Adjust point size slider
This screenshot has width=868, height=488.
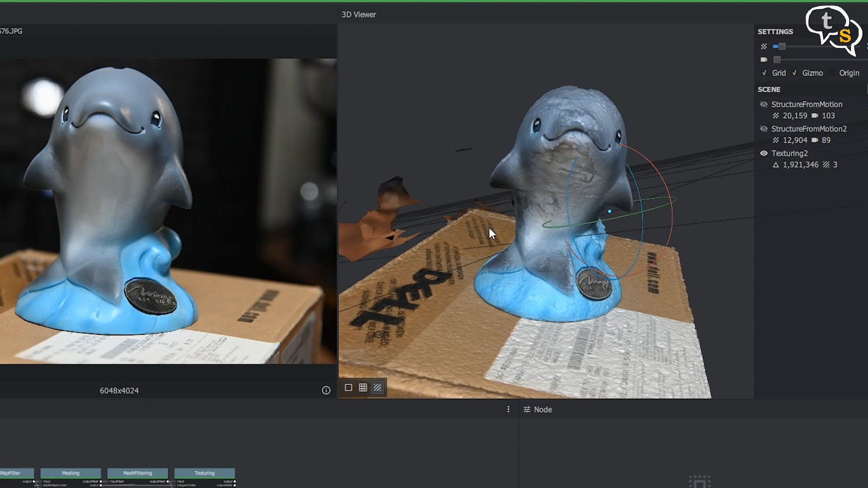tap(782, 47)
